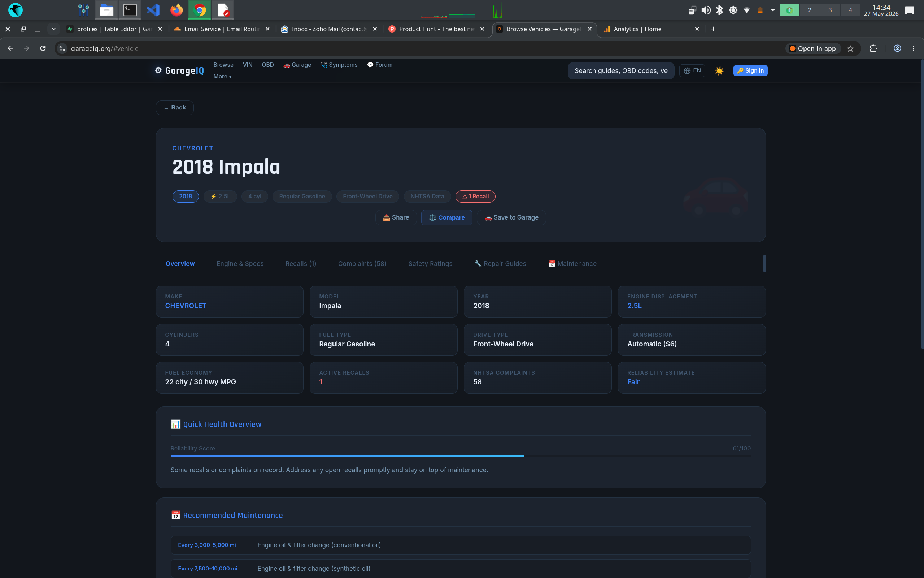Click the address bar URL
This screenshot has width=924, height=578.
pos(105,48)
